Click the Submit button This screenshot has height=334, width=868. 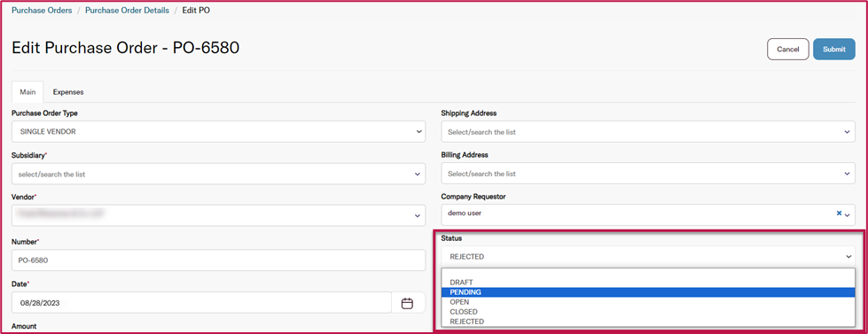(834, 50)
